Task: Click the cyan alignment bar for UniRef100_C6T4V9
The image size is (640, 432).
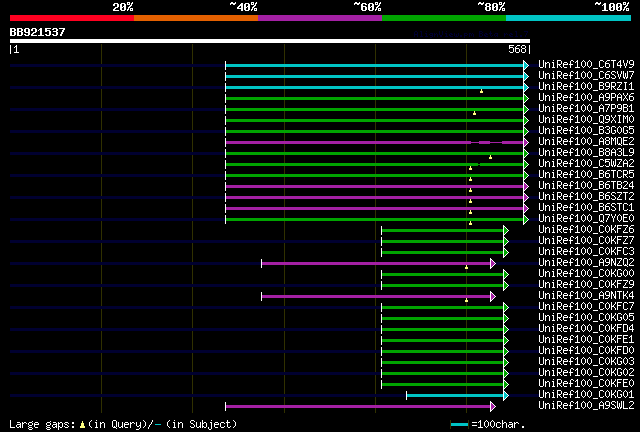Action: (375, 65)
